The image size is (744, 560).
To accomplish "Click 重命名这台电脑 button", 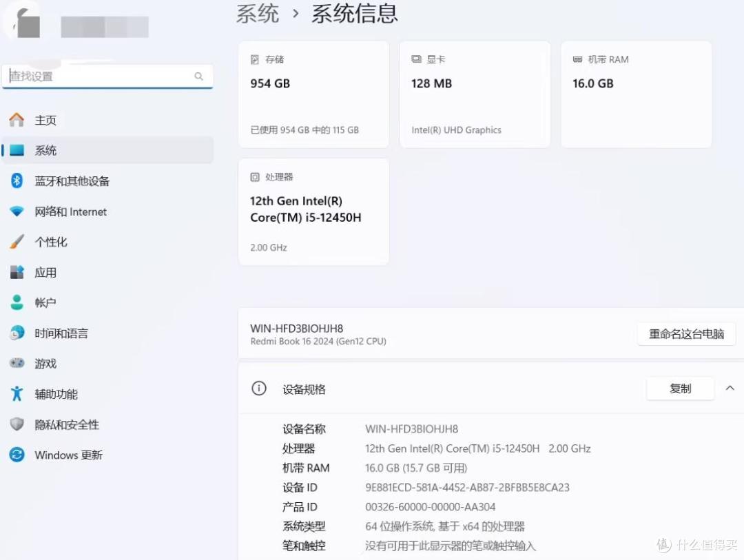I will (687, 333).
